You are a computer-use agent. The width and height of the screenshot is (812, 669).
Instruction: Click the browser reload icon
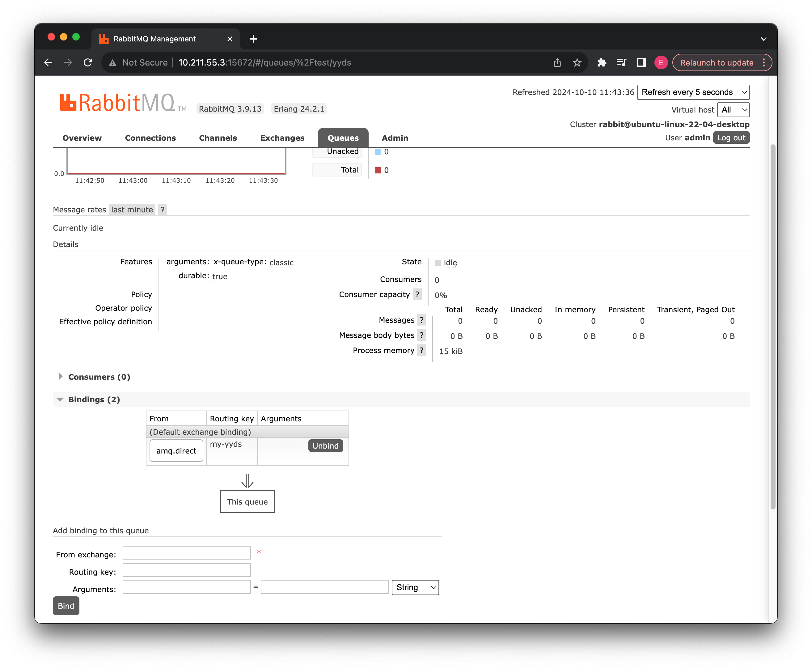click(88, 62)
